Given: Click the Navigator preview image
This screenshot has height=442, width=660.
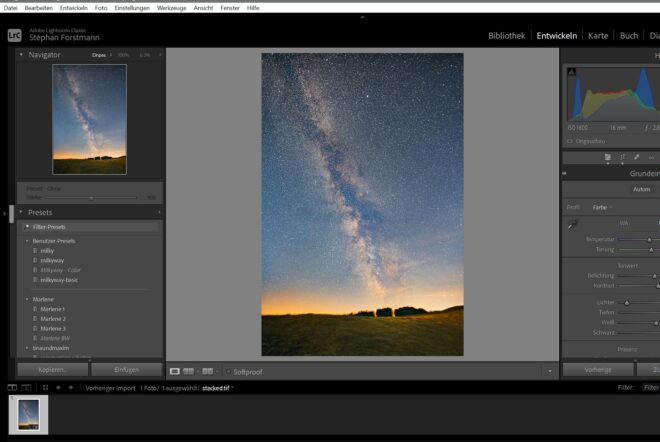Looking at the screenshot, I should 89,119.
